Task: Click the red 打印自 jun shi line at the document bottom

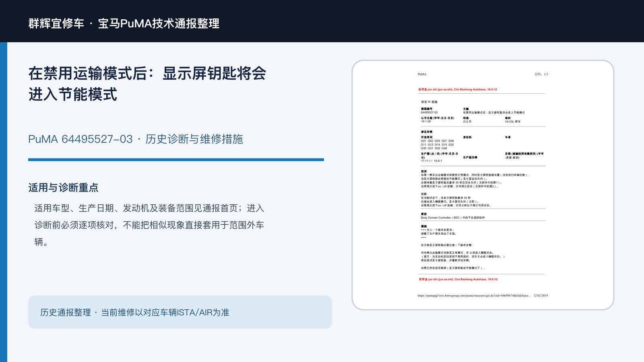Action: (458, 279)
